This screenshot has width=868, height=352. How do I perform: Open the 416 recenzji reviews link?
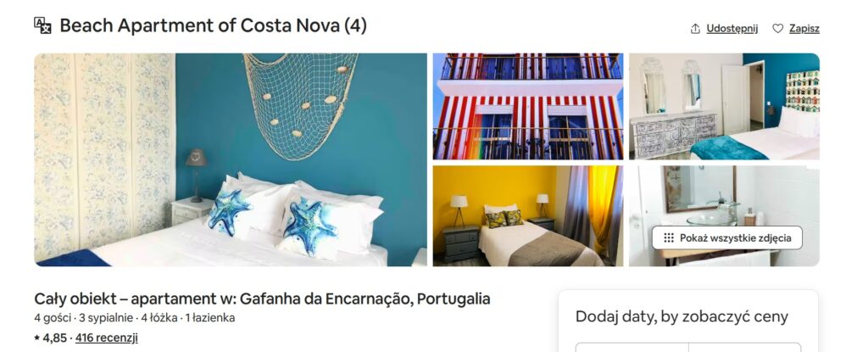106,338
